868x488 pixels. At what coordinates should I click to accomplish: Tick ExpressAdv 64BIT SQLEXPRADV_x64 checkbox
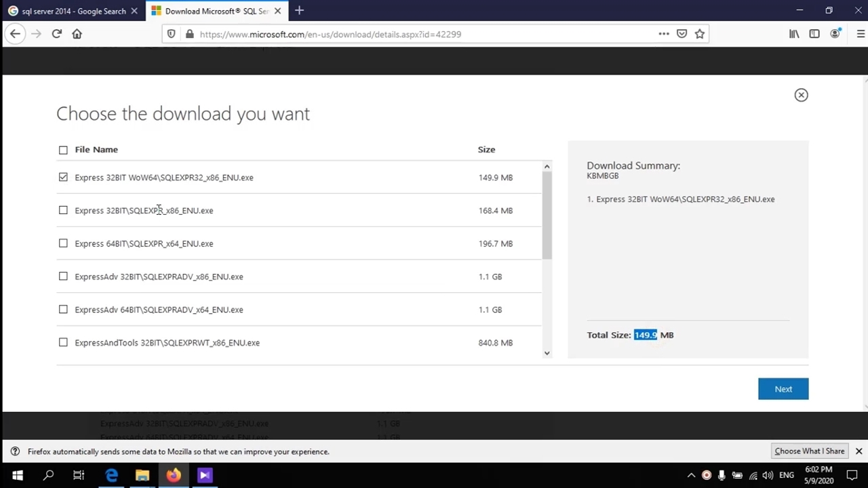click(63, 310)
